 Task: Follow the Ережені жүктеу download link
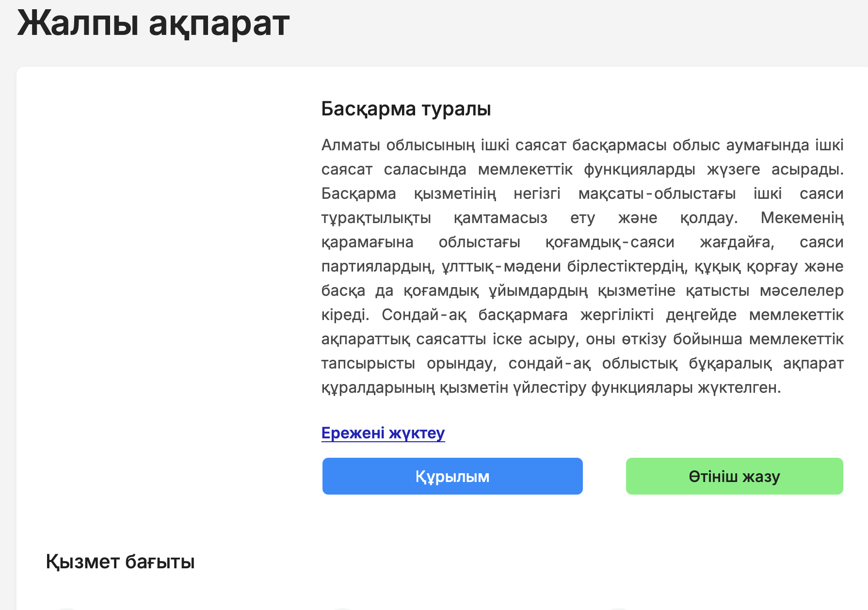pos(383,433)
